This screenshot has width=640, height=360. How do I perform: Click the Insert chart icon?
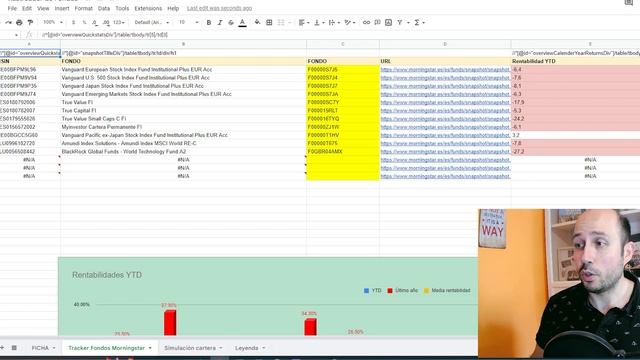pos(389,22)
